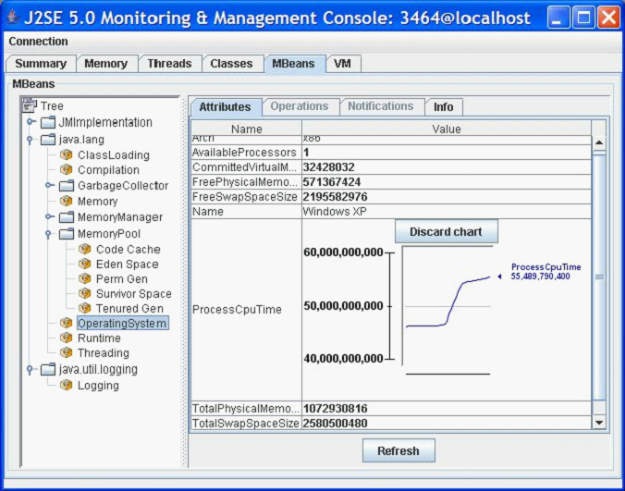Screen dimensions: 625x491
Task: Click the Threading MBean icon
Action: pos(66,353)
